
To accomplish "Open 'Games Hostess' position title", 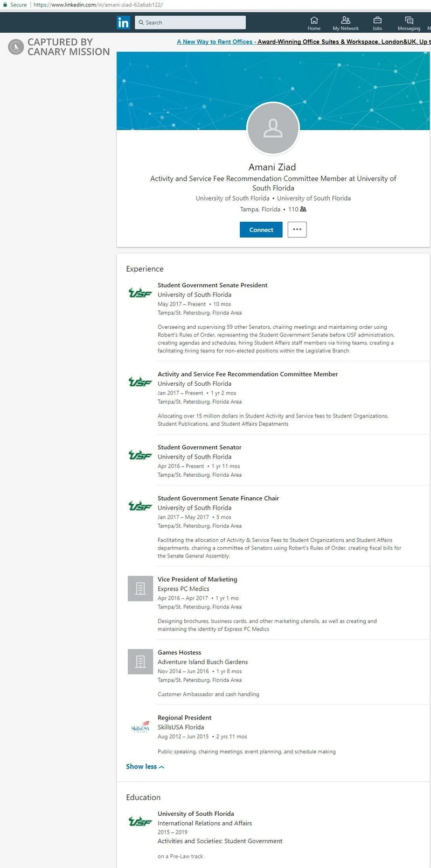I will [x=179, y=653].
